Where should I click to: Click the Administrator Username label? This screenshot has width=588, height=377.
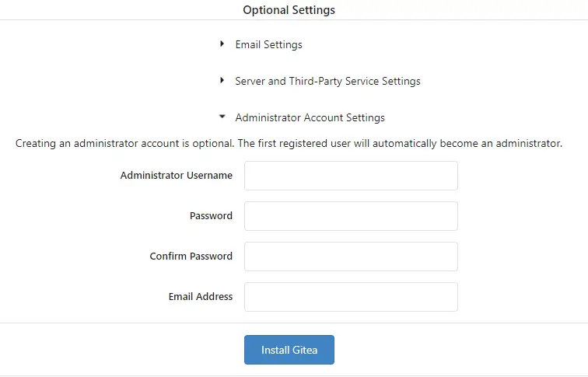176,176
